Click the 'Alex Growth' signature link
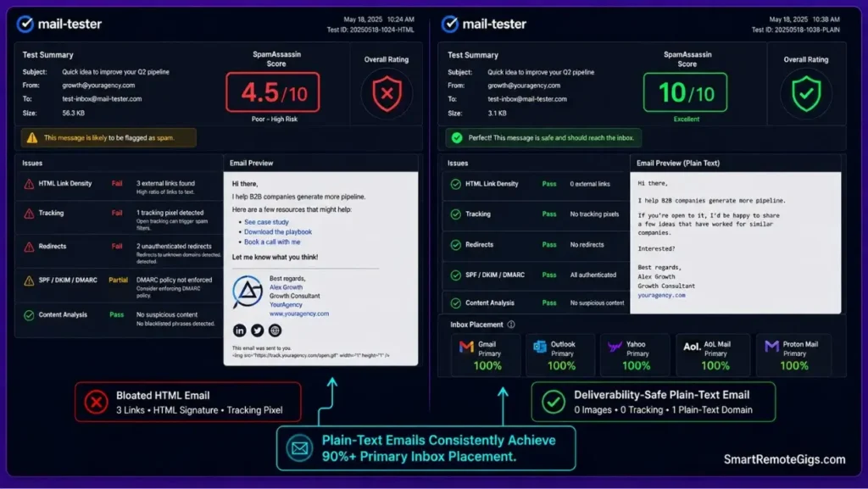This screenshot has width=868, height=489. (287, 287)
